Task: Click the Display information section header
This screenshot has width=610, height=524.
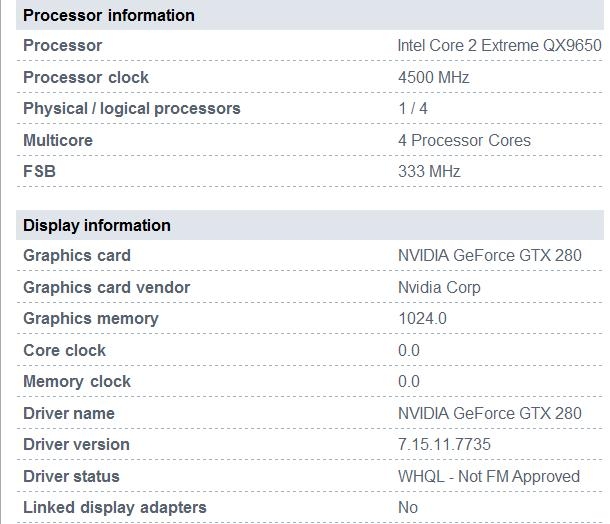Action: click(x=97, y=225)
